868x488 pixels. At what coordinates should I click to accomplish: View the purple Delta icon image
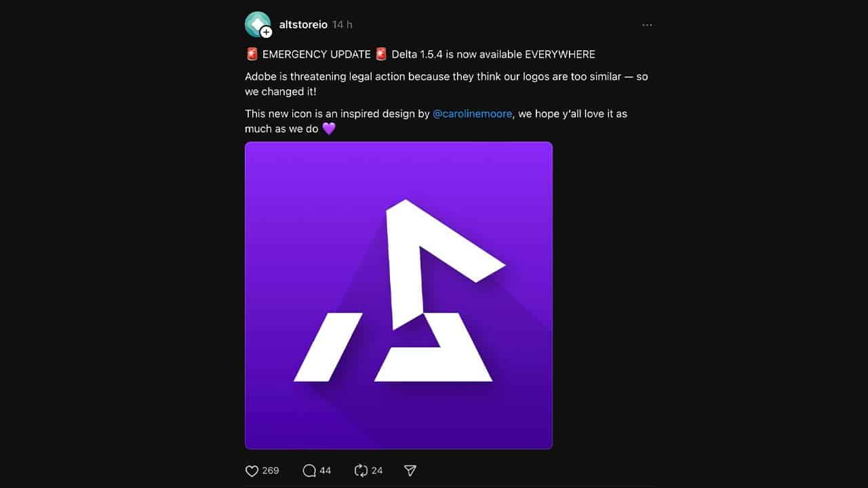399,295
